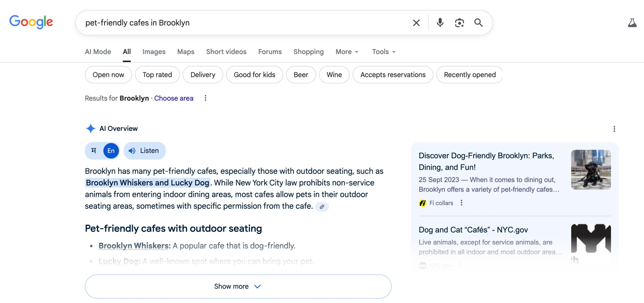Expand the More search categories dropdown
Screen dimensions: 644x303
[x=347, y=52]
